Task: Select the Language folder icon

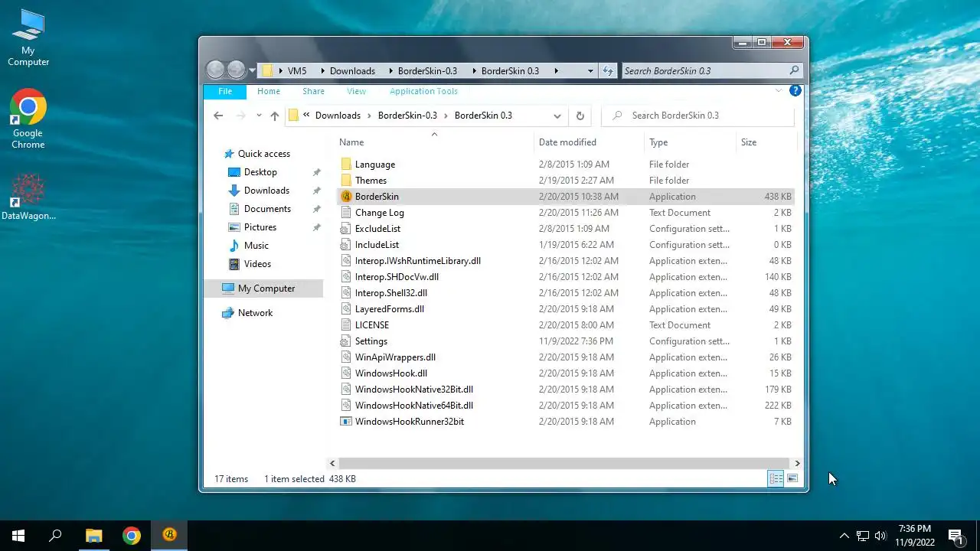Action: point(346,165)
